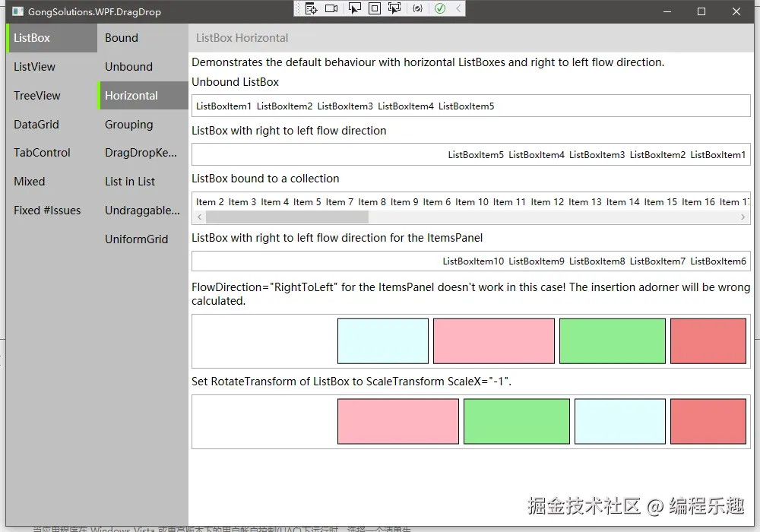The width and height of the screenshot is (760, 532).
Task: Select the light cyan box in ScaleTransform list
Action: (620, 422)
